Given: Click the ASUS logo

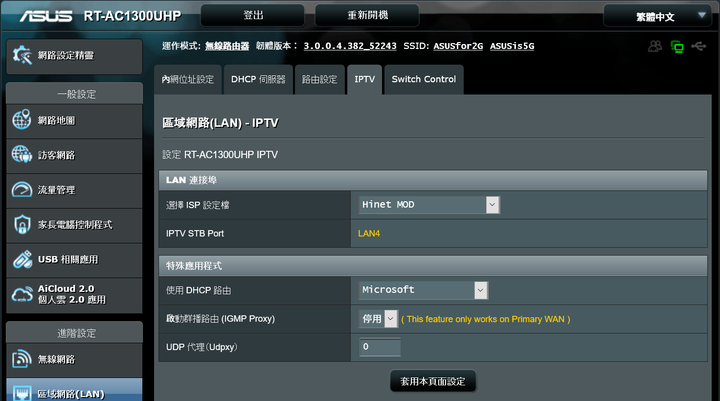Looking at the screenshot, I should pos(45,16).
